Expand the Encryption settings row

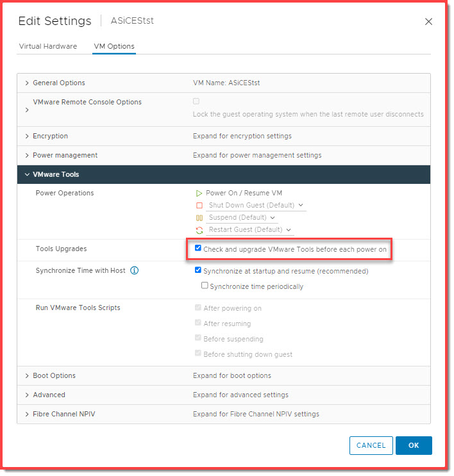(27, 136)
